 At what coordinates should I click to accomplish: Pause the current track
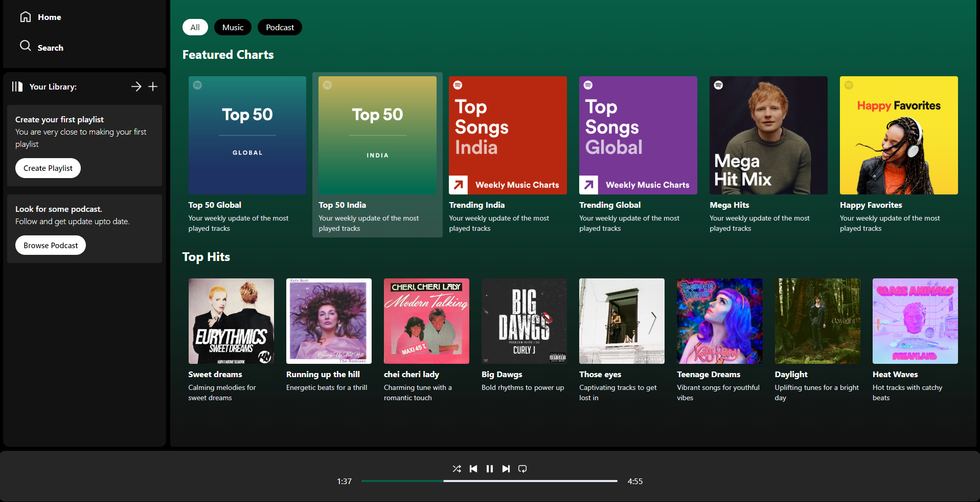490,469
